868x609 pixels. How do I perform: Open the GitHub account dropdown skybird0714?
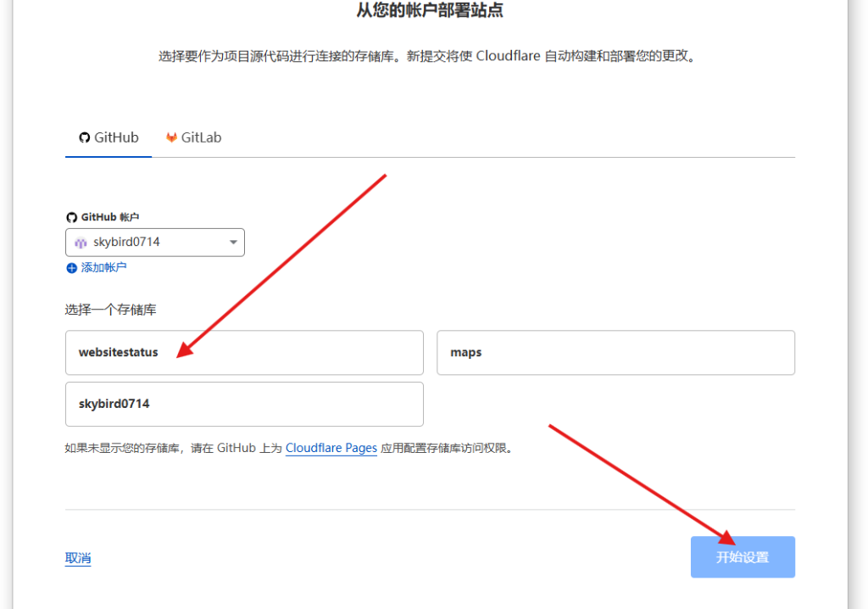[155, 243]
